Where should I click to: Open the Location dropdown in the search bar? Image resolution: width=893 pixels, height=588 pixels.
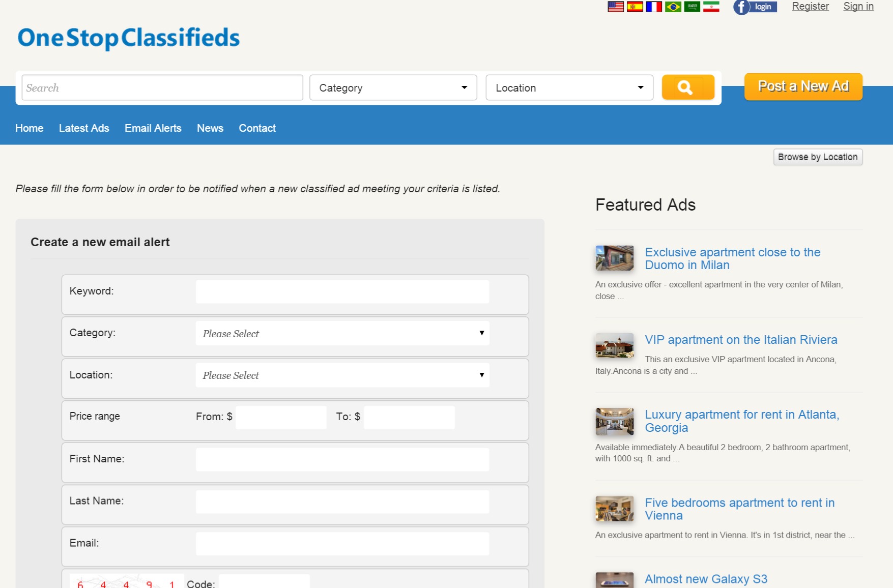(x=569, y=87)
